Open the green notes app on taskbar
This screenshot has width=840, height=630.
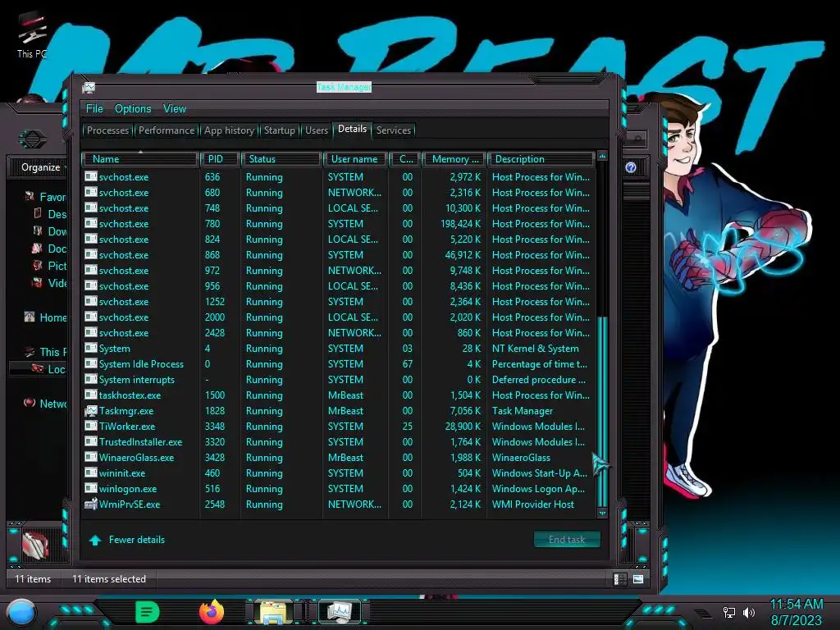(148, 612)
